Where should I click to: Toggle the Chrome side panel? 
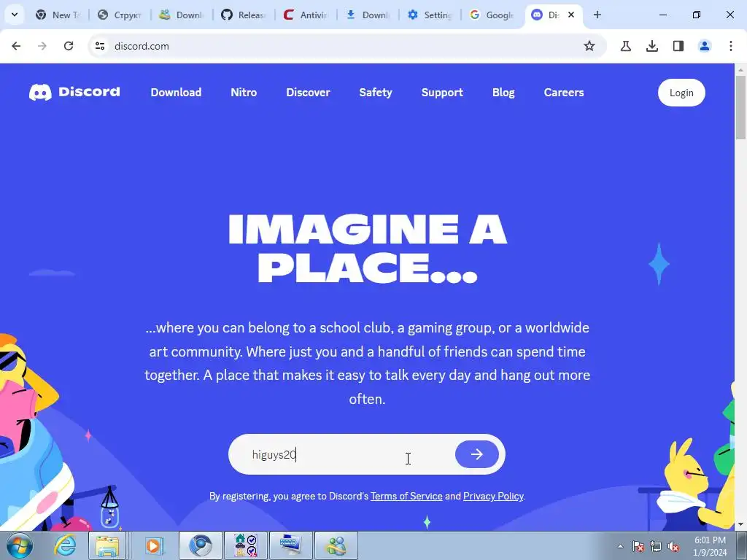coord(678,46)
